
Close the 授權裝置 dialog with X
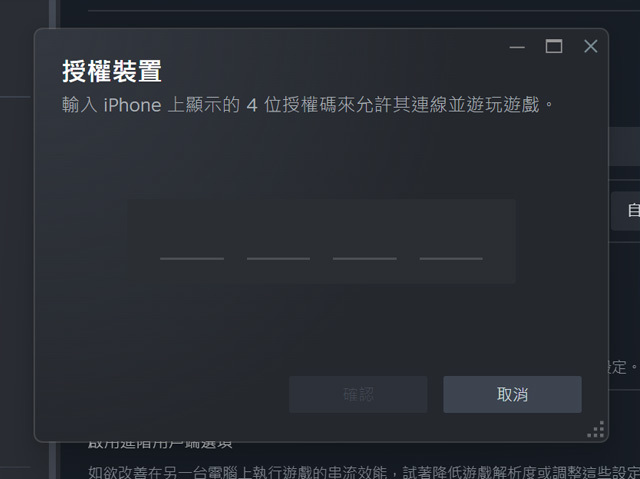tap(591, 46)
